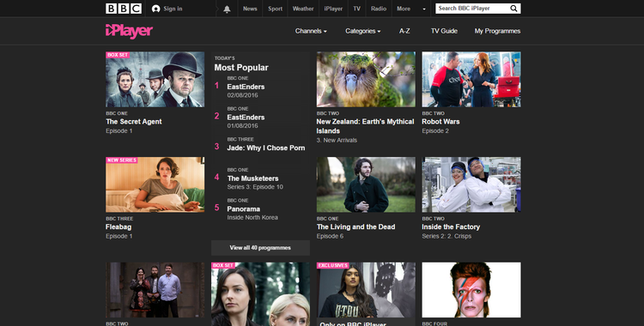Click the BBC logo
This screenshot has width=644, height=326.
point(124,9)
